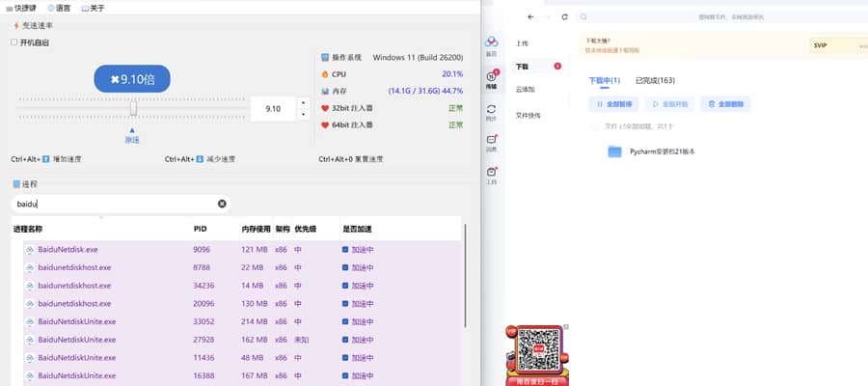Switch to the 已完成(163) tab
The height and width of the screenshot is (386, 868).
[x=654, y=80]
